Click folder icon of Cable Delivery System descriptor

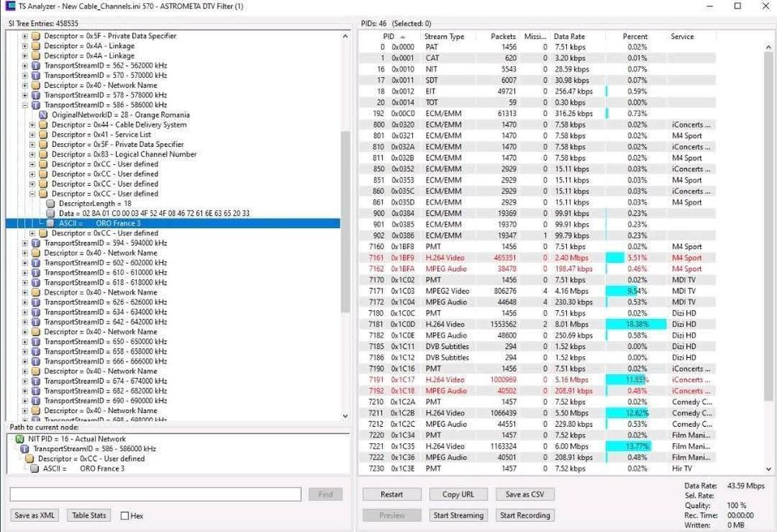(44, 125)
